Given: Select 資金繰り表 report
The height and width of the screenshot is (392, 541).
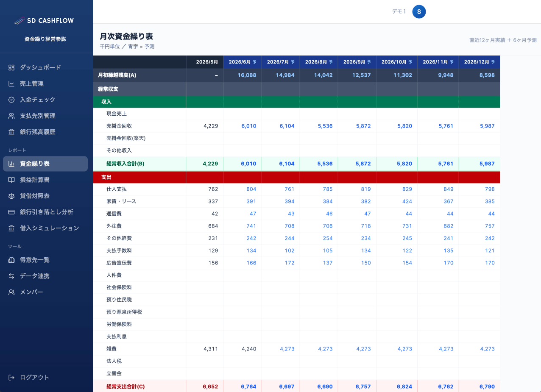Looking at the screenshot, I should pyautogui.click(x=45, y=164).
